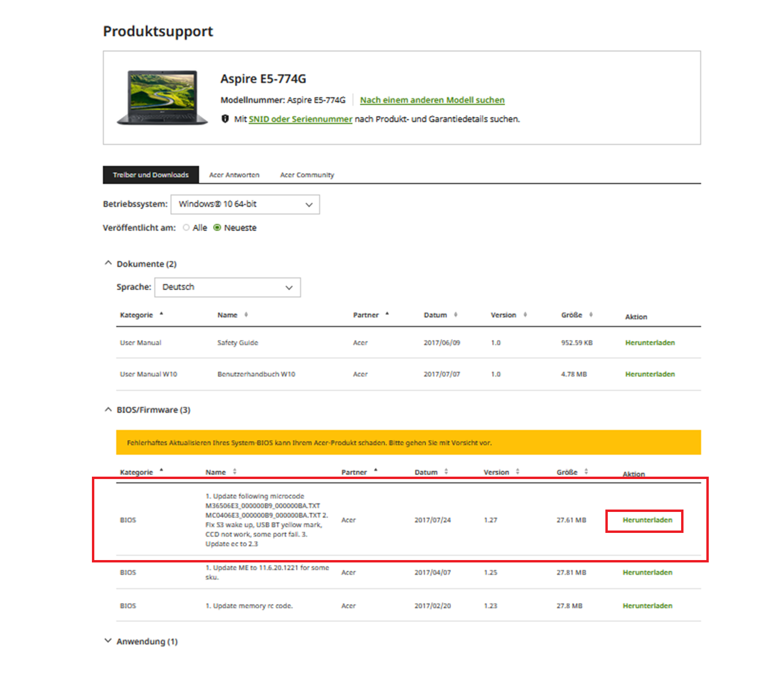Click 'Modellnummer: Aspire E5-774G' text
The height and width of the screenshot is (694, 784).
point(283,100)
